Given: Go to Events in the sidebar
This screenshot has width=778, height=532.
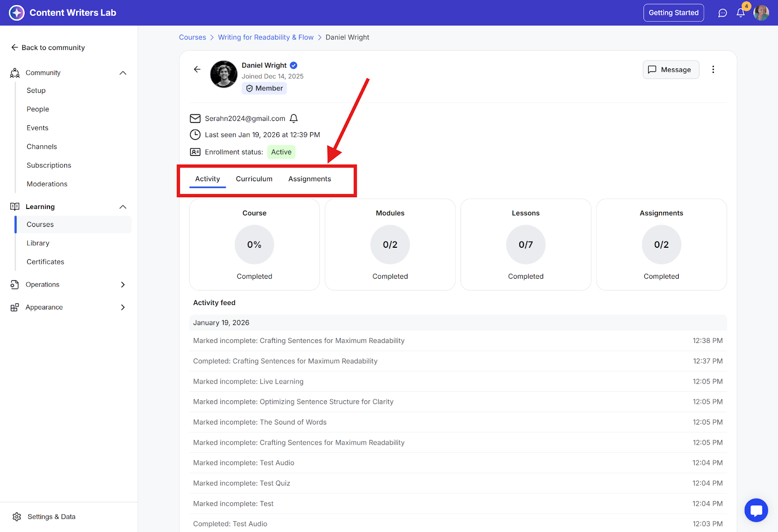Looking at the screenshot, I should [x=37, y=128].
